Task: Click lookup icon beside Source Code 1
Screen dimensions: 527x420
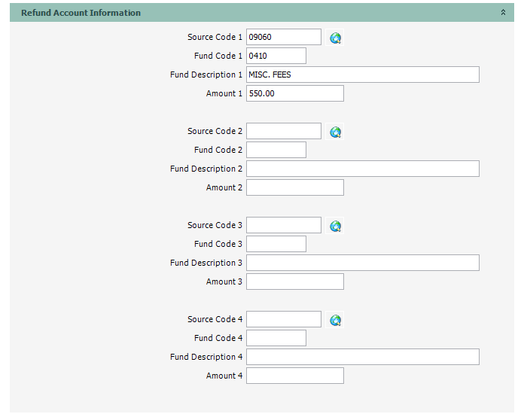Action: pyautogui.click(x=336, y=38)
